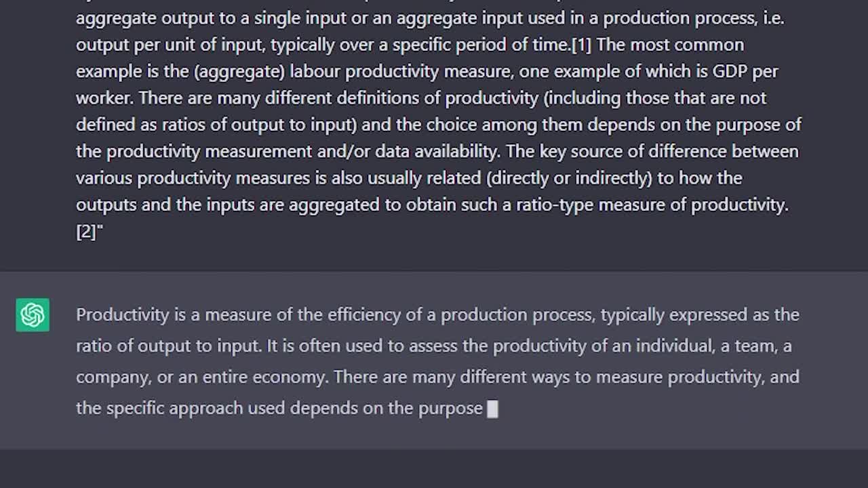Click the [1] citation marker
868x488 pixels.
point(582,45)
